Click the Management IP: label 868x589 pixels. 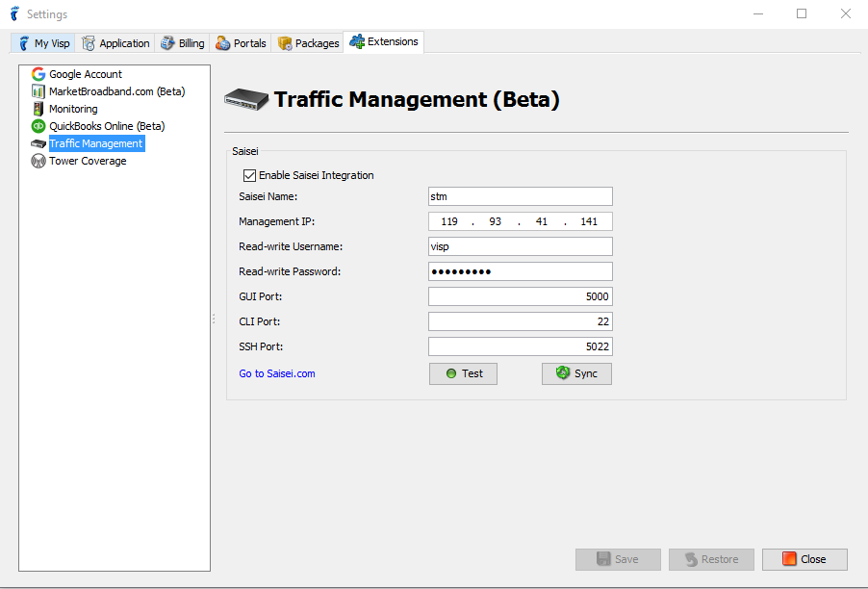[x=277, y=221]
